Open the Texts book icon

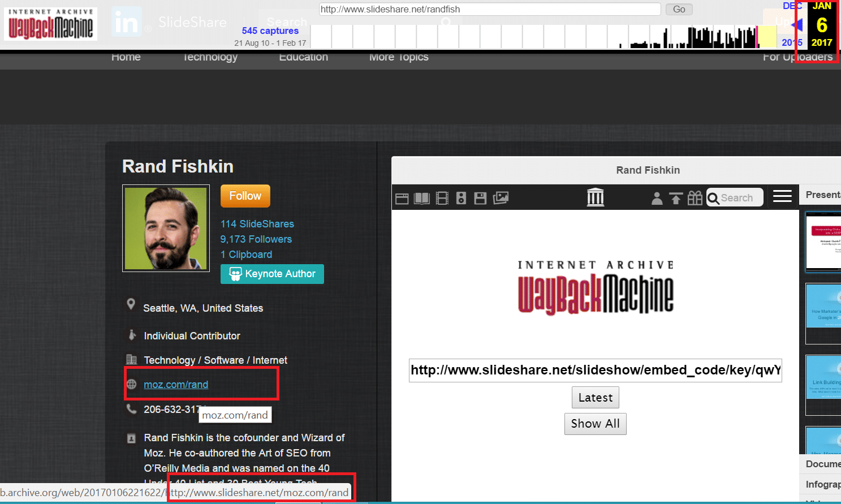tap(422, 199)
